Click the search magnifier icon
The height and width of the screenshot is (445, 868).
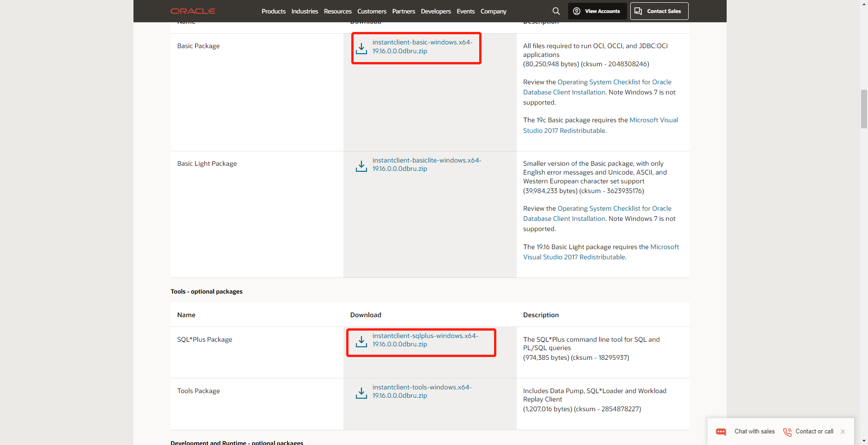556,11
